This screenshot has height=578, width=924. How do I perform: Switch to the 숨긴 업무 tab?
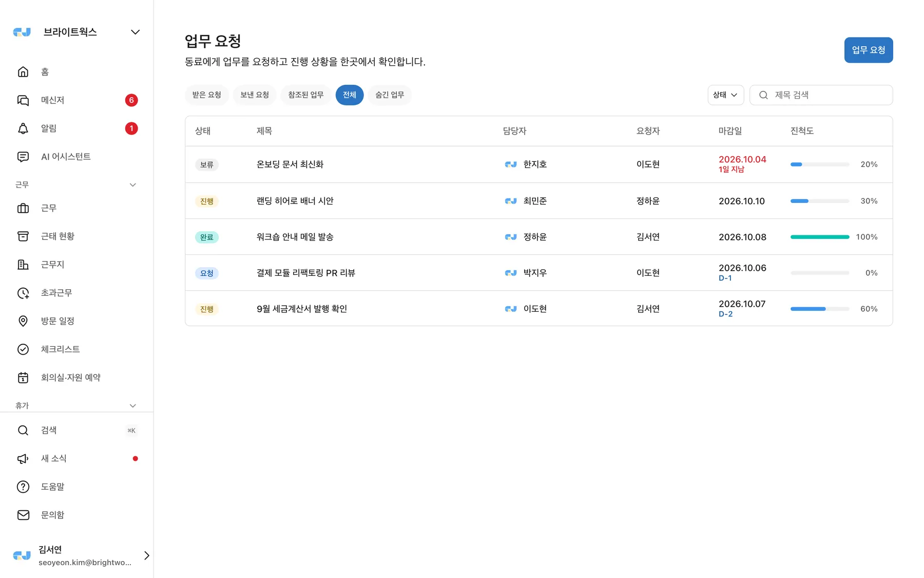coord(390,95)
